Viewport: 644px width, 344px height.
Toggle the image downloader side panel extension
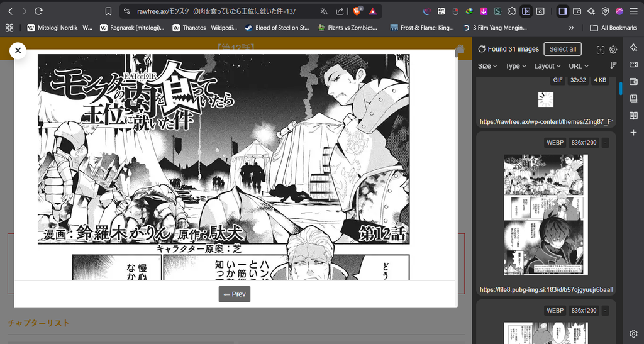[526, 11]
